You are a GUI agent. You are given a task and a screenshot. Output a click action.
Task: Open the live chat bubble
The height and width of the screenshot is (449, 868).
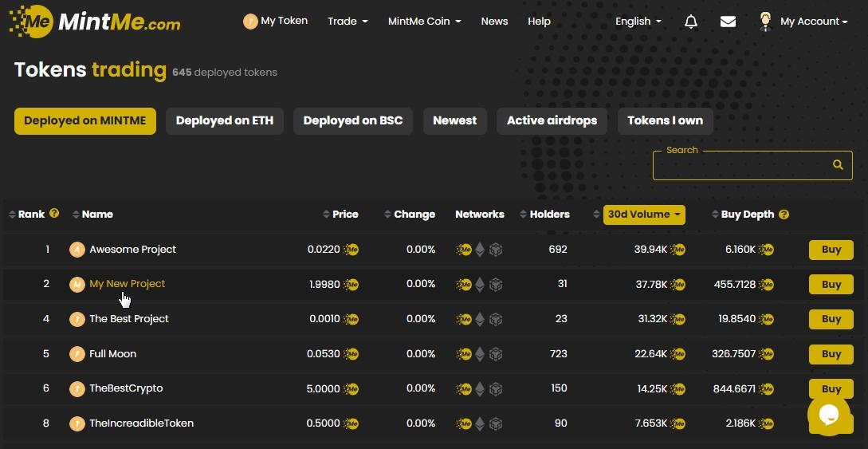point(828,414)
